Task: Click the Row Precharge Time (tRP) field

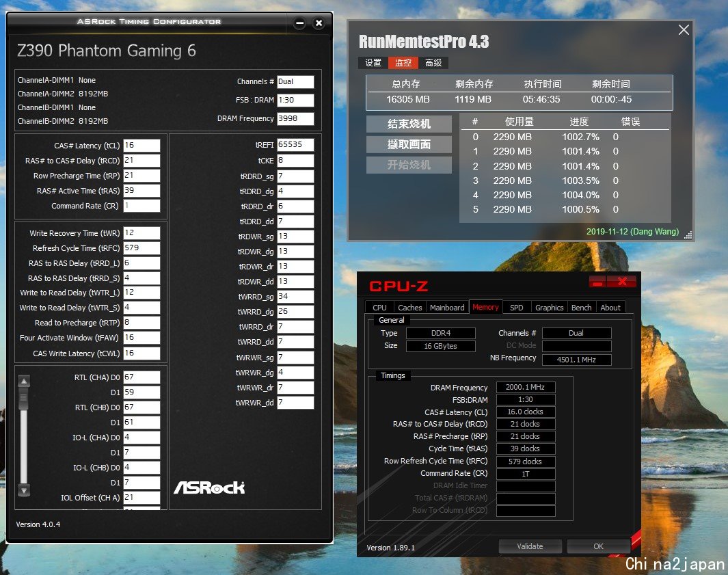Action: click(x=141, y=176)
